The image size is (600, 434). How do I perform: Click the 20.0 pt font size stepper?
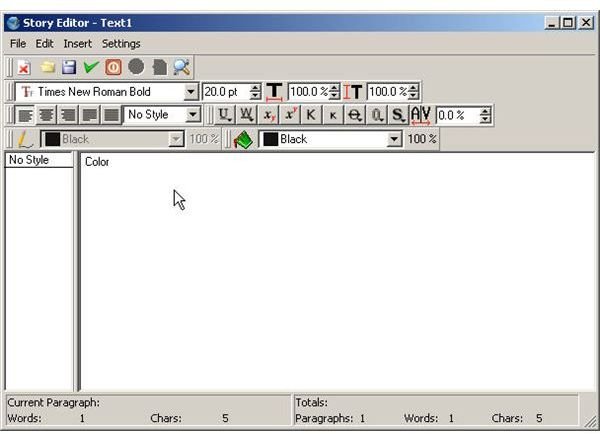(x=255, y=92)
